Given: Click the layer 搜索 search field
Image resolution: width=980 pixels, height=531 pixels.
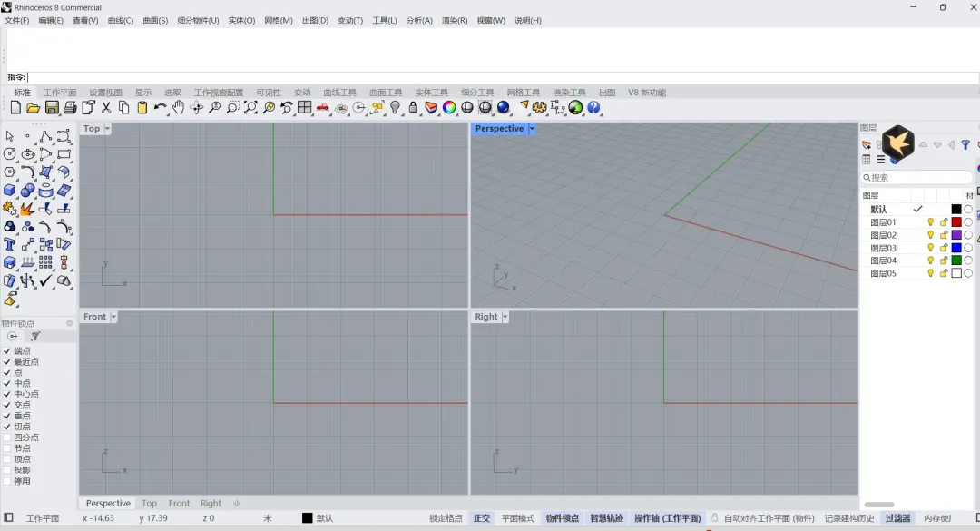Looking at the screenshot, I should coord(916,178).
